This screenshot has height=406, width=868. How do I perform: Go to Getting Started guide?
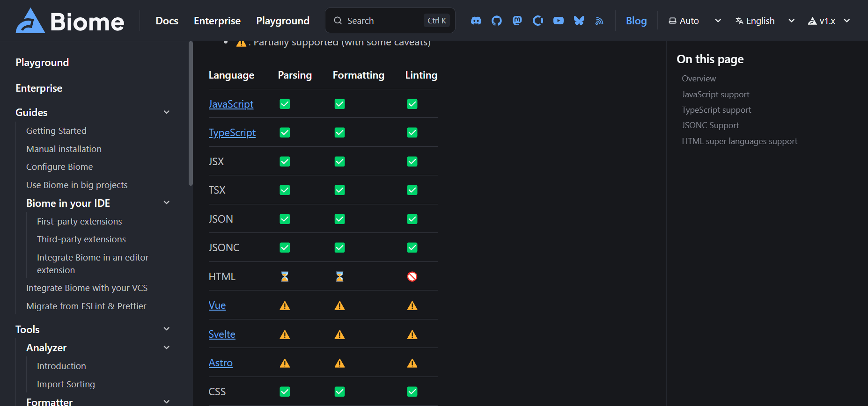click(x=56, y=130)
